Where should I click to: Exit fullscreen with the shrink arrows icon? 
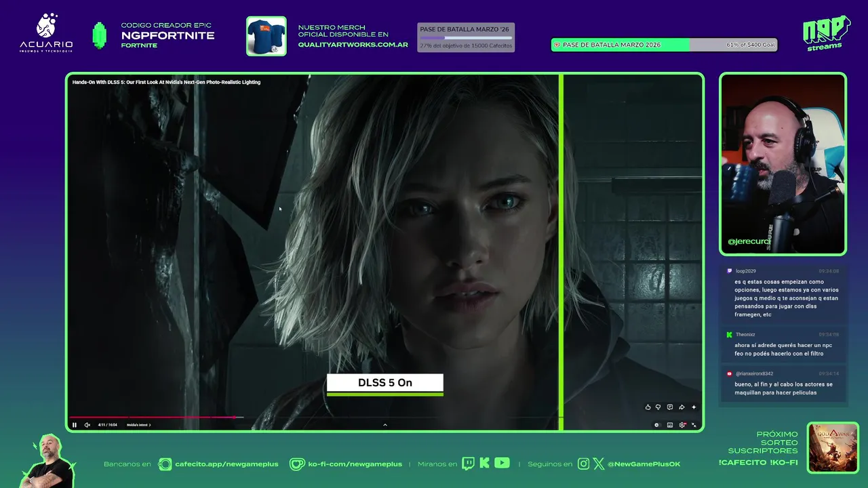click(694, 425)
